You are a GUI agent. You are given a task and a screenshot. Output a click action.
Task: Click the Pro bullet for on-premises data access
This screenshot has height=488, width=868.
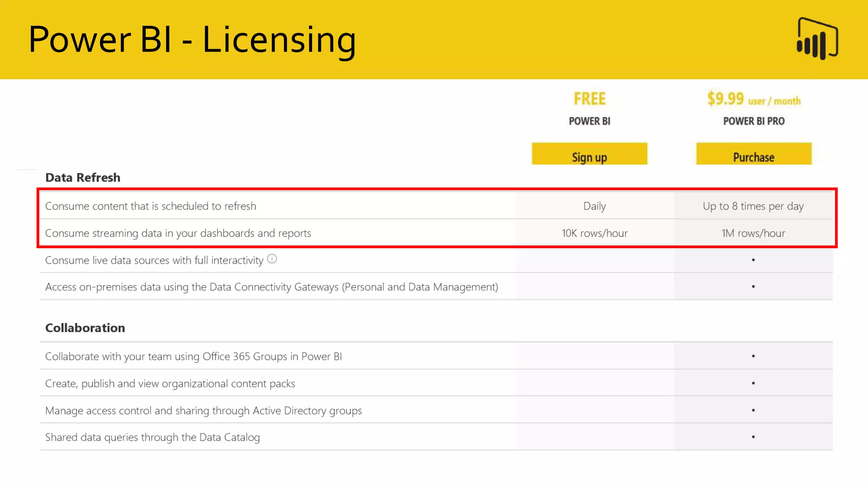click(753, 287)
